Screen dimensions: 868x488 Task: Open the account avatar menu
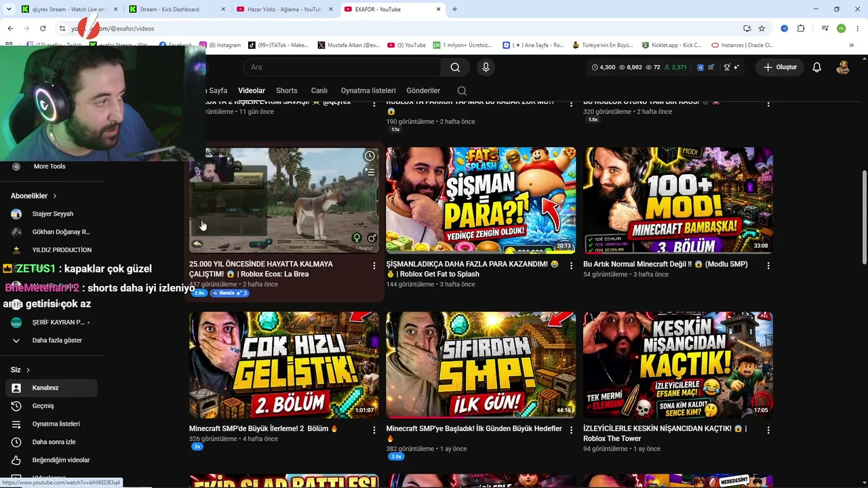(x=843, y=67)
